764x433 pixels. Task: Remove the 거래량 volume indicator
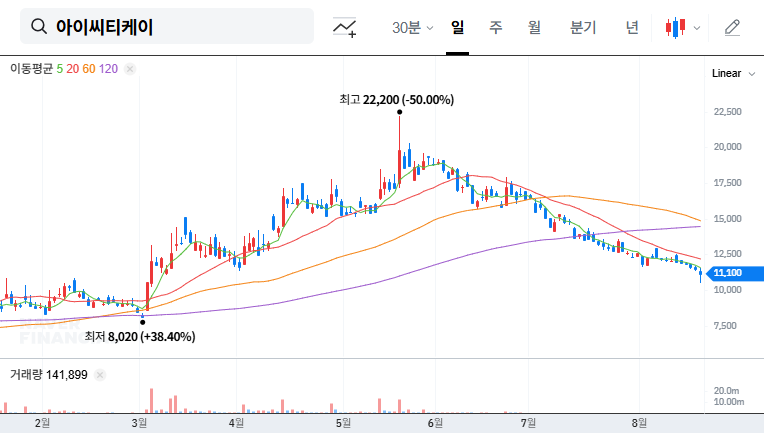[x=101, y=375]
